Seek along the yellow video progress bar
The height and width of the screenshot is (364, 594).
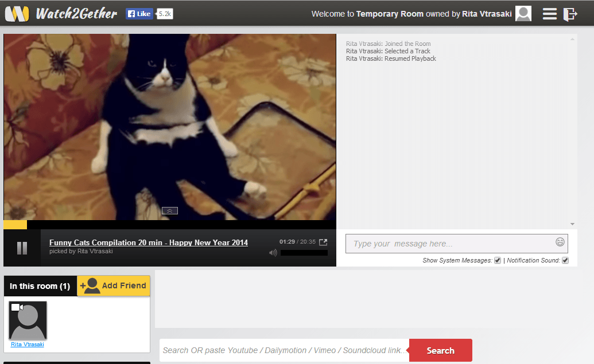pyautogui.click(x=170, y=225)
